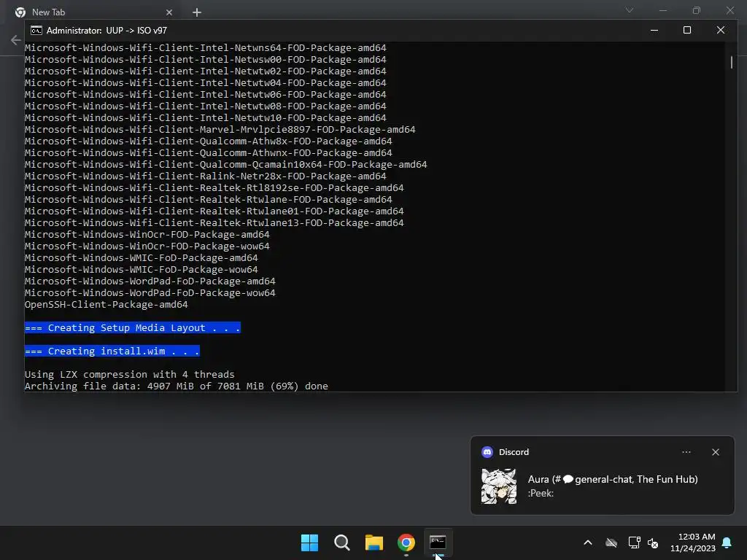The height and width of the screenshot is (560, 747).
Task: Click the Chrome icon on New Tab
Action: point(20,12)
